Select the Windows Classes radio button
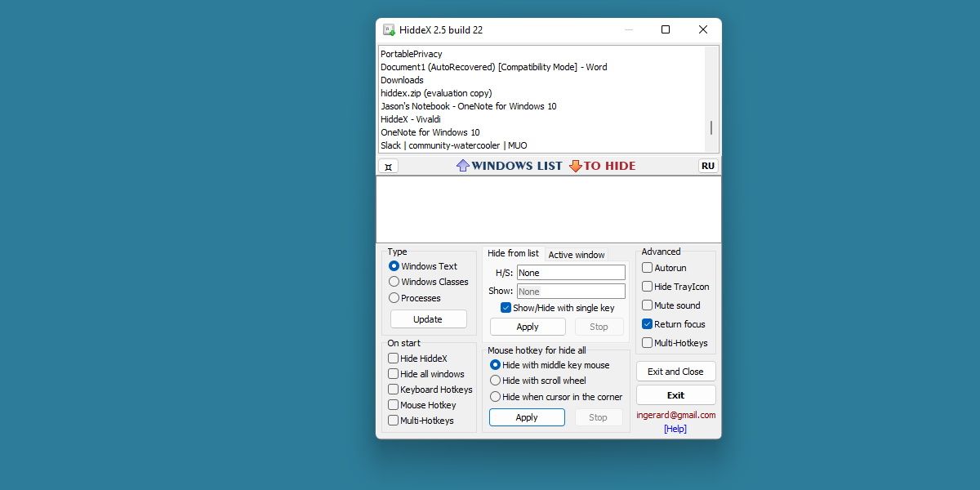Screen dimensions: 980x490 coord(394,282)
